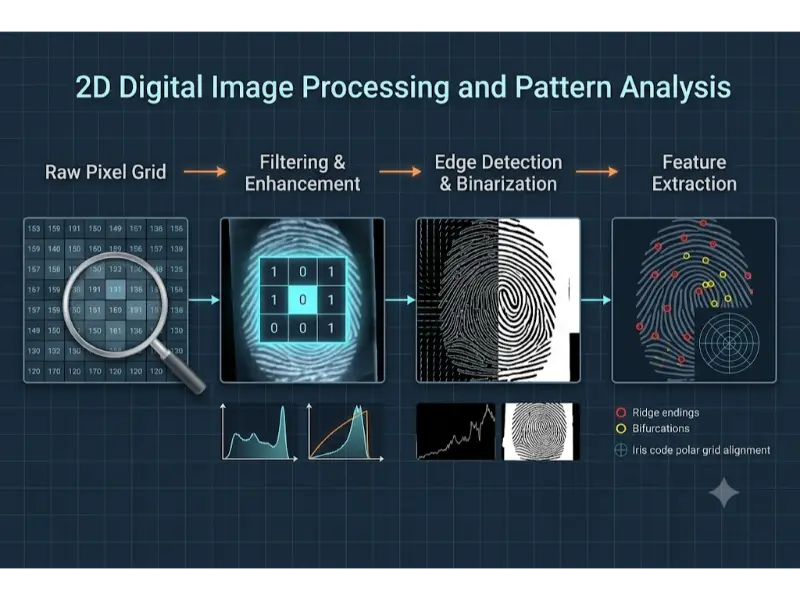
Task: Click the yellow circle Bifurcations legend marker
Action: click(621, 429)
